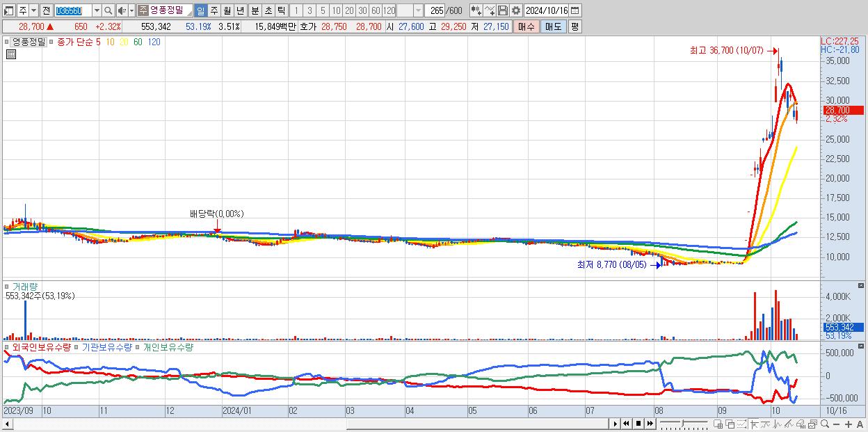Image resolution: width=868 pixels, height=432 pixels.
Task: Click the diagonal lines drawing icon at bottom
Action: (789, 424)
